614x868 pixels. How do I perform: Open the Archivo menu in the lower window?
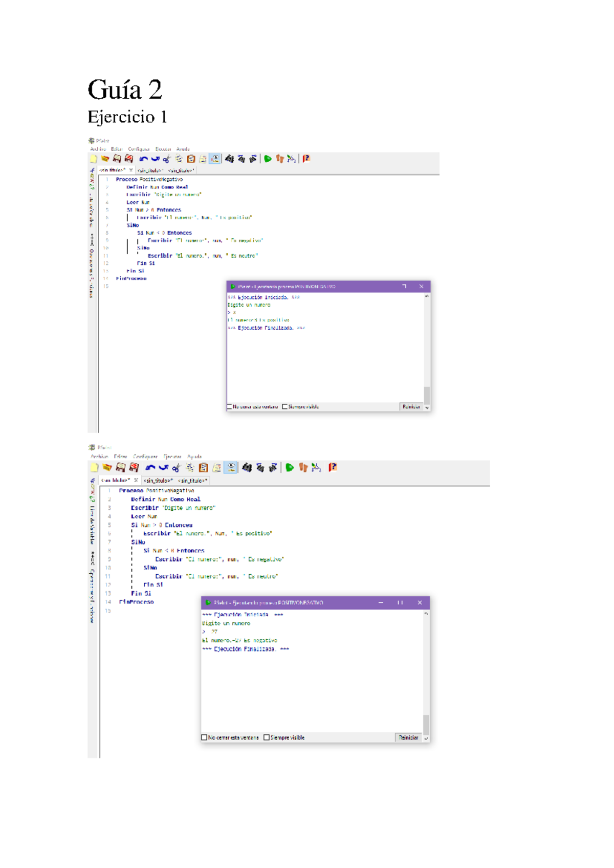point(99,457)
